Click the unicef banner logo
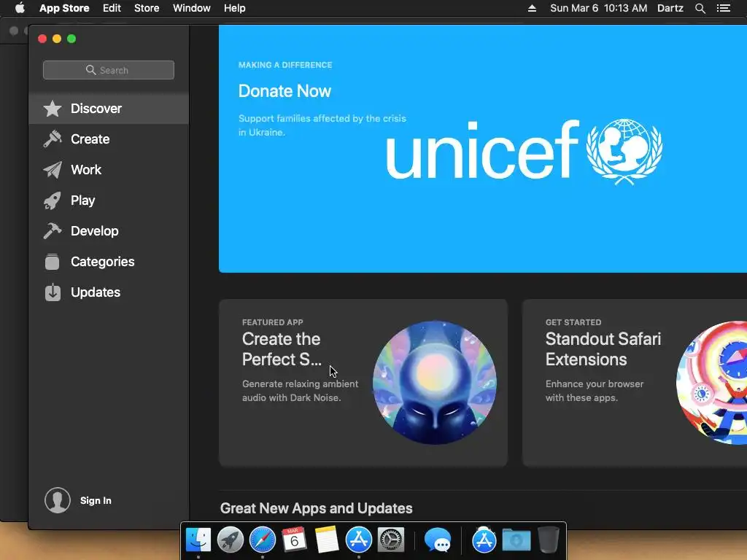The image size is (747, 560). tap(524, 152)
